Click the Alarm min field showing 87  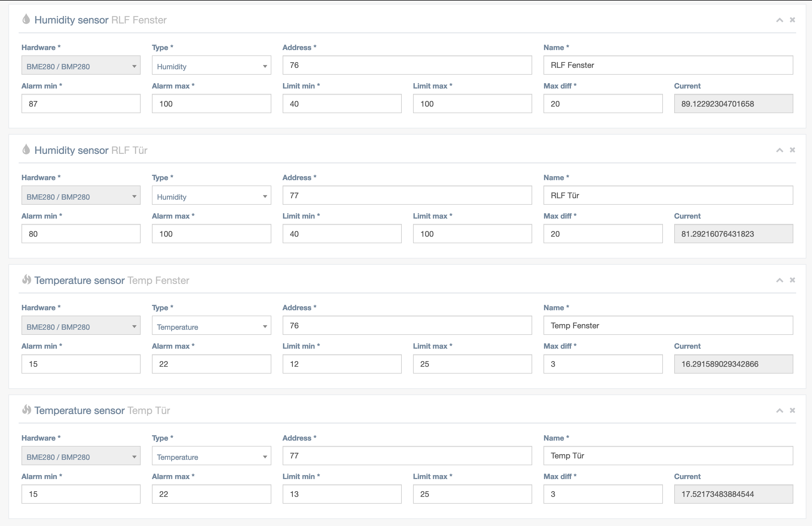(x=81, y=104)
